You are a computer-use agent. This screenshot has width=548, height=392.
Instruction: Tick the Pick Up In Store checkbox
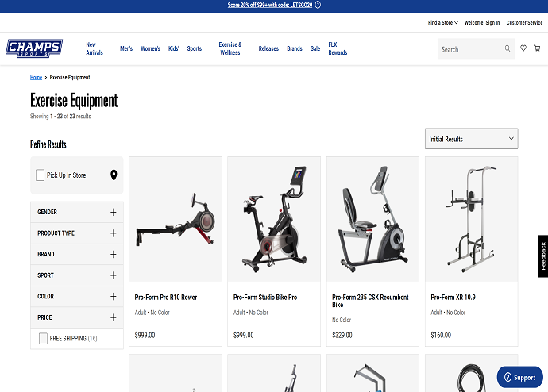pyautogui.click(x=40, y=175)
